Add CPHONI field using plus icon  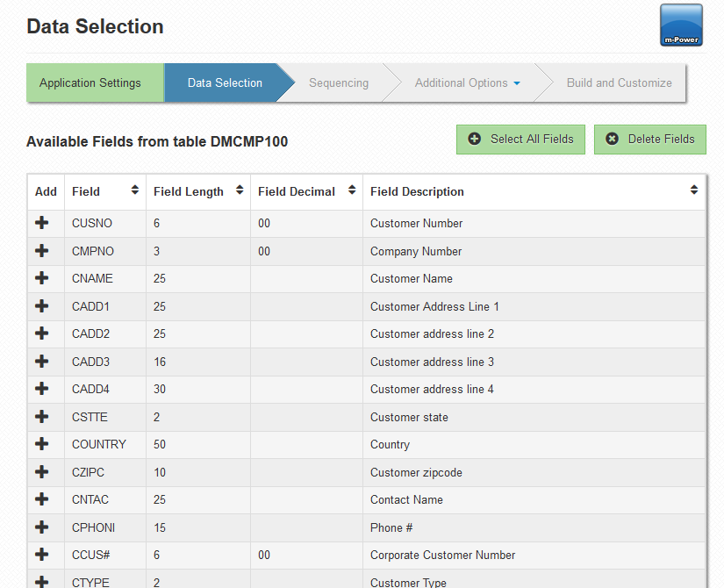[41, 527]
